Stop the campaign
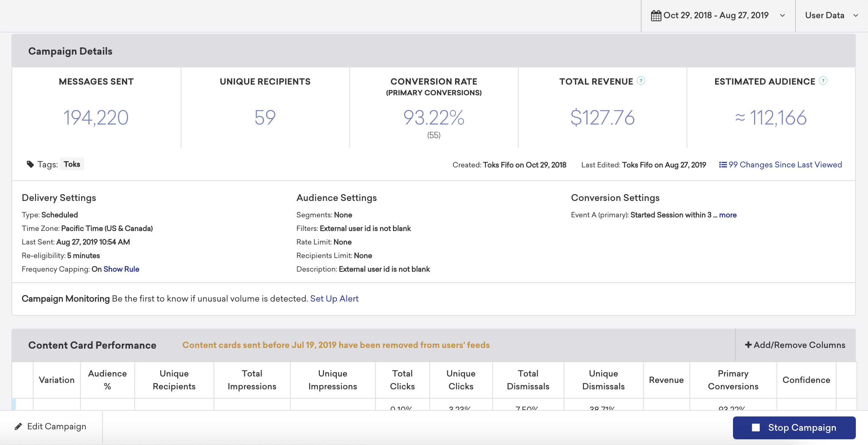The height and width of the screenshot is (445, 868). [x=794, y=428]
